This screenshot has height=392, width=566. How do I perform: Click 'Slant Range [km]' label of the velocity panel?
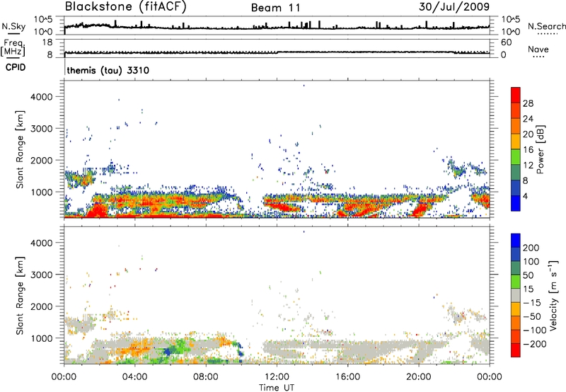pyautogui.click(x=20, y=296)
